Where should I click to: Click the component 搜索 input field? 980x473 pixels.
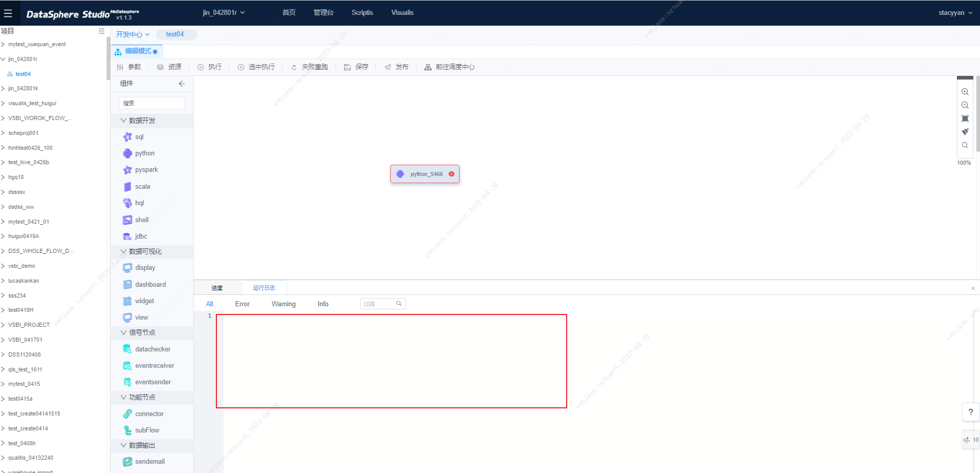pos(152,103)
